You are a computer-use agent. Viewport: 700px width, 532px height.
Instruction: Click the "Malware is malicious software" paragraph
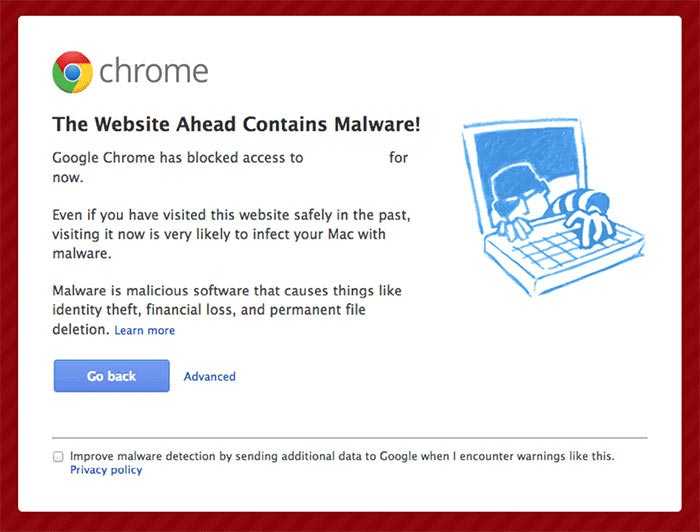pos(227,310)
